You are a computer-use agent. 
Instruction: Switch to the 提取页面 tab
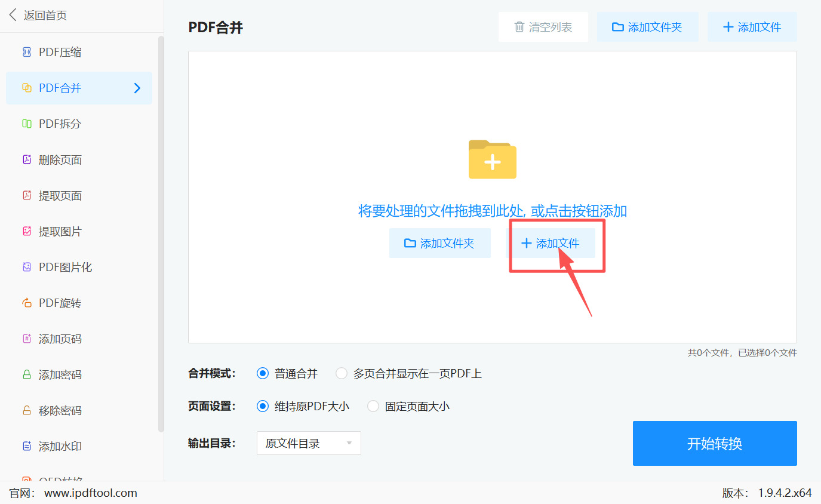coord(60,195)
